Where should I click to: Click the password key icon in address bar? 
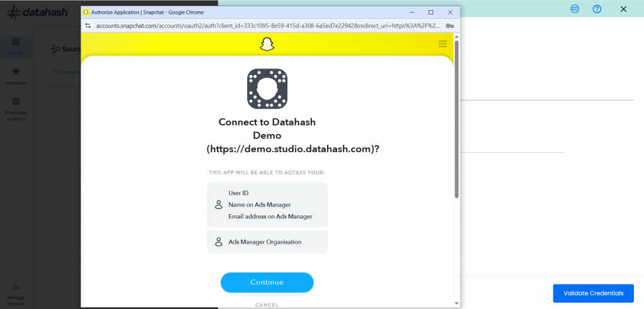449,26
